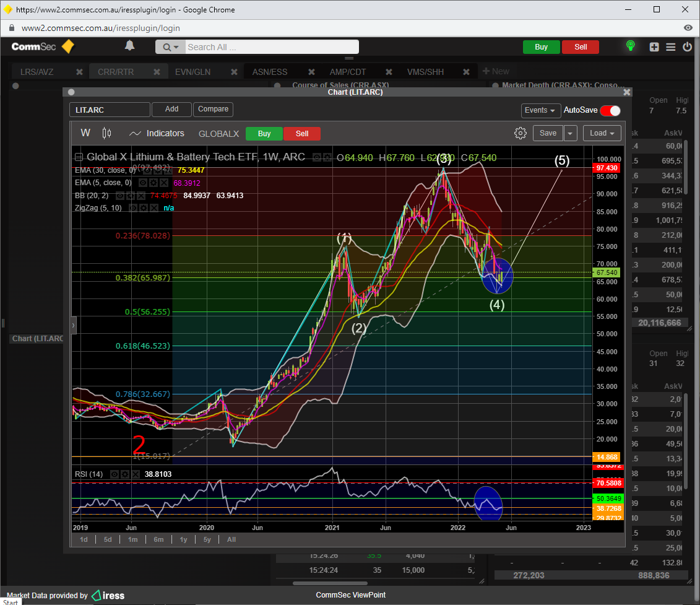Open chart settings gear icon

click(x=520, y=133)
